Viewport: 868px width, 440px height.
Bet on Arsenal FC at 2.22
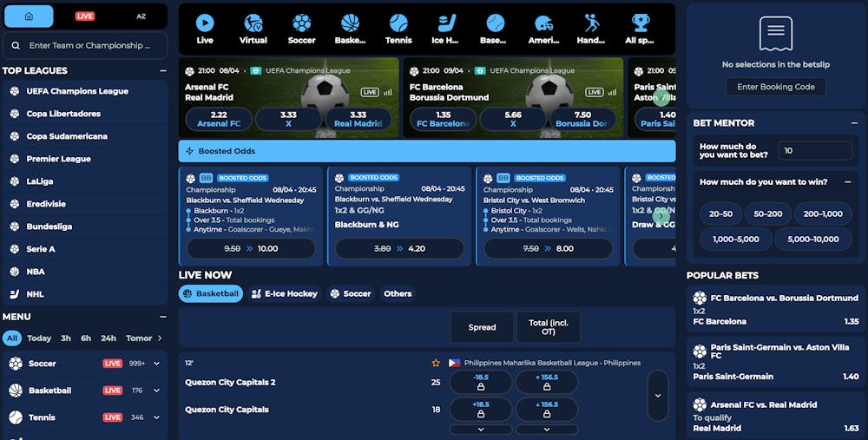[x=219, y=119]
